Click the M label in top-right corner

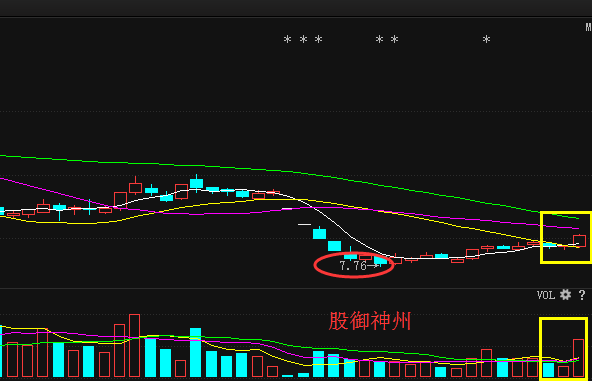(x=589, y=27)
